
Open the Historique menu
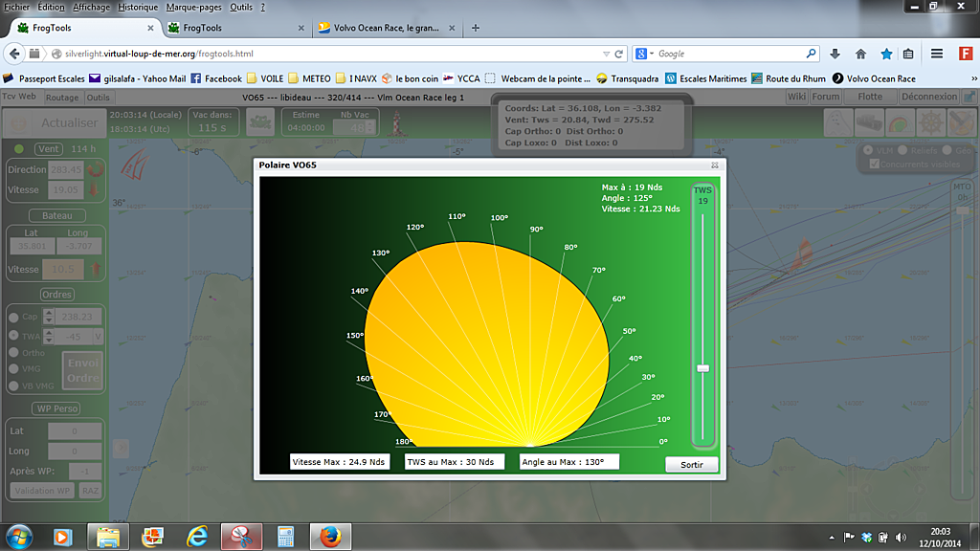(x=138, y=7)
